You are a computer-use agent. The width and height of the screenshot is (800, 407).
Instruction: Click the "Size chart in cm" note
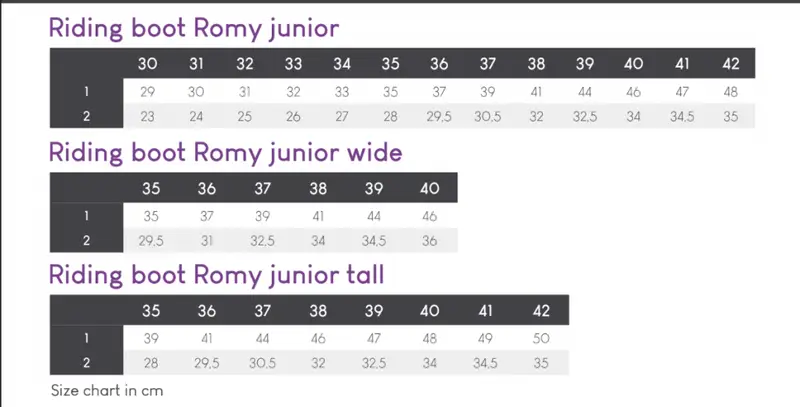[107, 390]
